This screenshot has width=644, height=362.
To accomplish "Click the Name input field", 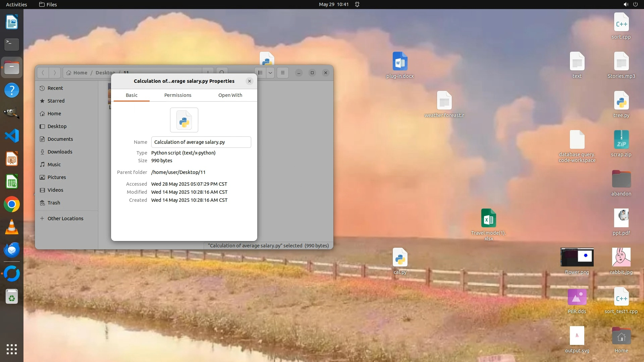I will [x=201, y=142].
